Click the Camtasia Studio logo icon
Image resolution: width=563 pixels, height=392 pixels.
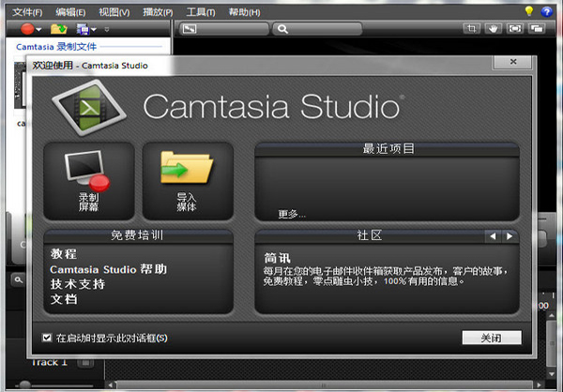pyautogui.click(x=89, y=108)
